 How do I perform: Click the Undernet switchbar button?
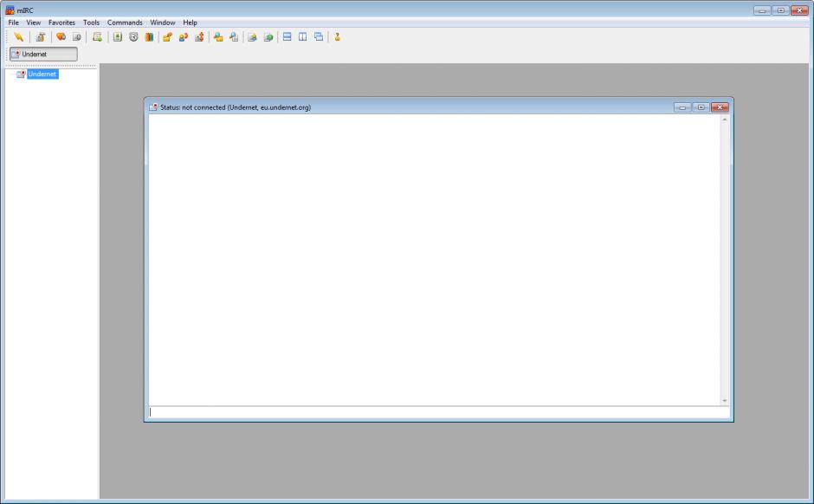(x=43, y=54)
